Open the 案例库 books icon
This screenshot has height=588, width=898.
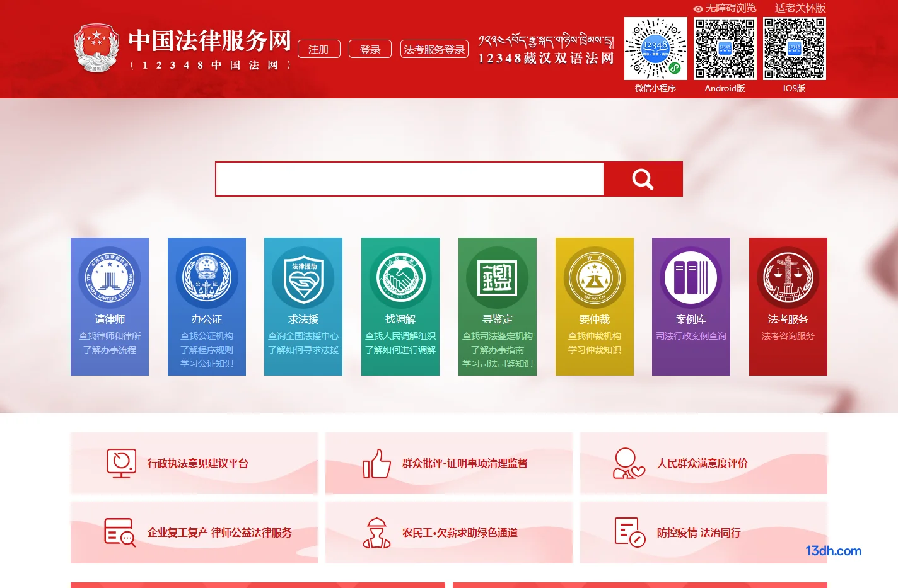691,277
